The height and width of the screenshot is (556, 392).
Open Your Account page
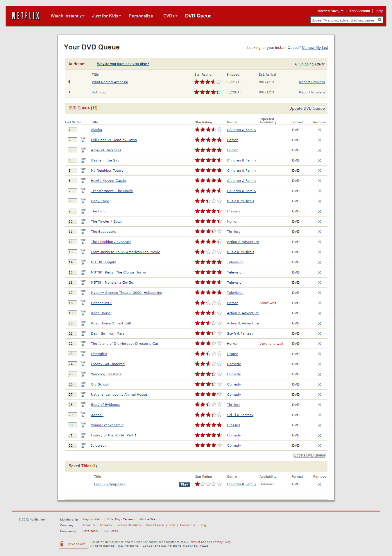[x=359, y=11]
